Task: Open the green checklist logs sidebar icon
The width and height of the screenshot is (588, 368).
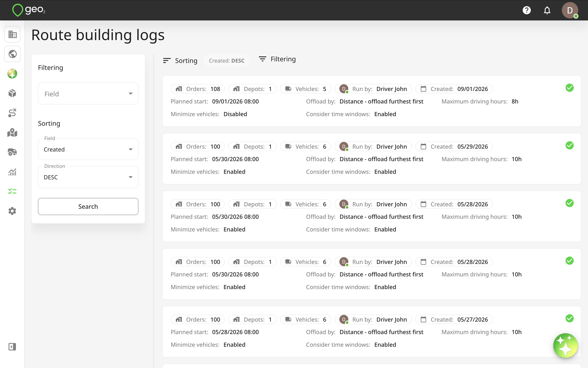Action: [12, 191]
